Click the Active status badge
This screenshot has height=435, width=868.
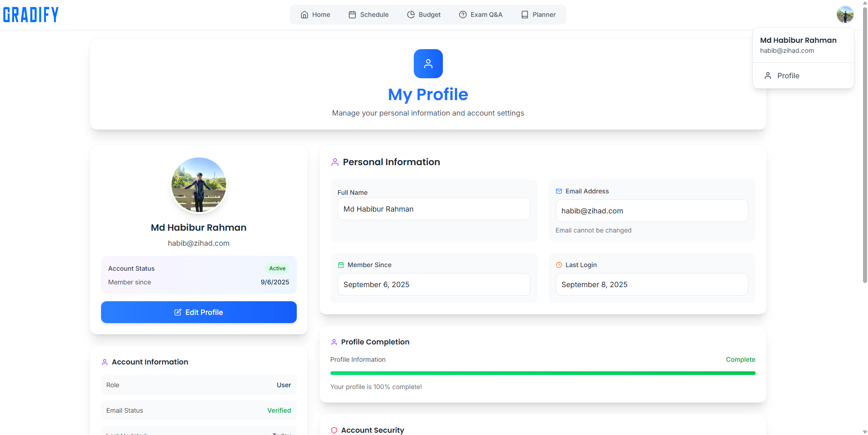277,268
